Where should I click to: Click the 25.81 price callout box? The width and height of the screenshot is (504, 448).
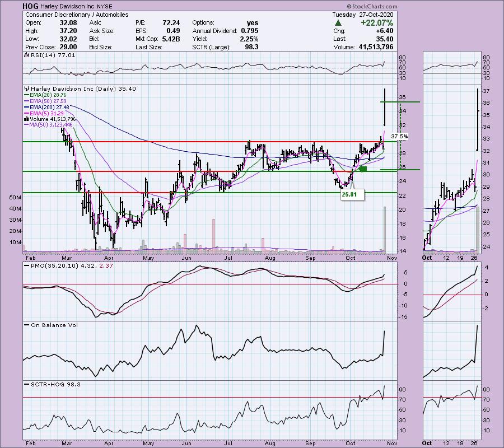352,194
